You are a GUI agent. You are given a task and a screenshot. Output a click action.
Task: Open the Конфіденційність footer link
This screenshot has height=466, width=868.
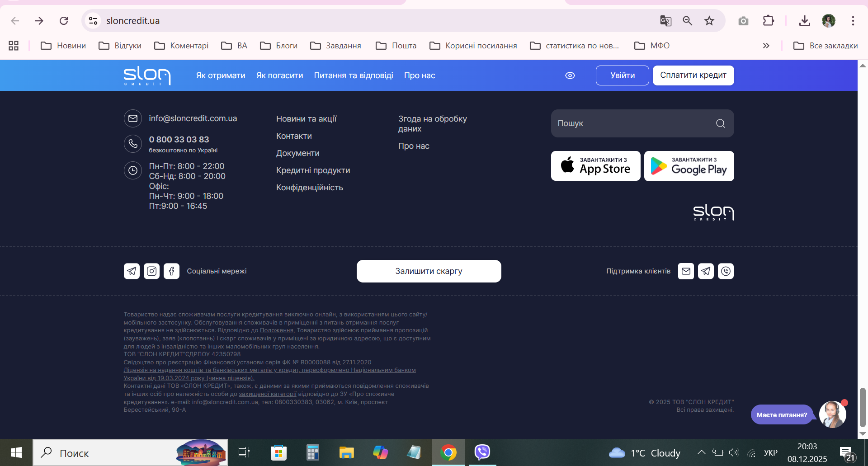(x=310, y=188)
